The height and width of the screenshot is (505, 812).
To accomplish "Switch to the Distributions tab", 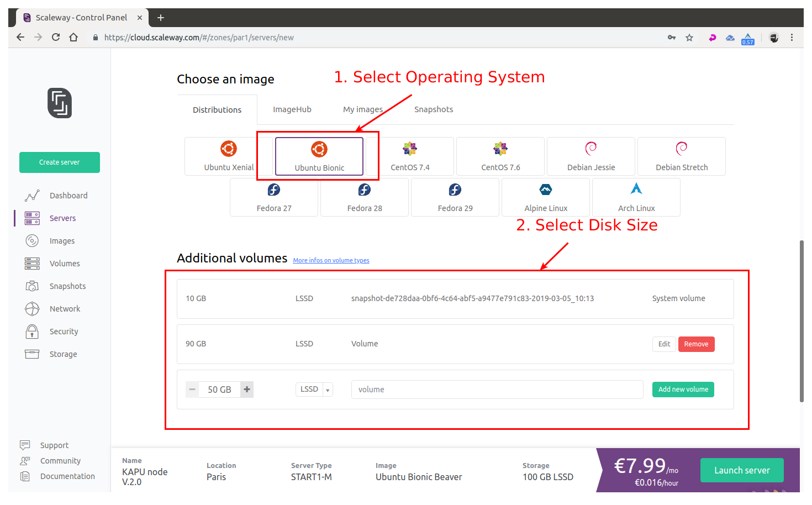I will (217, 109).
